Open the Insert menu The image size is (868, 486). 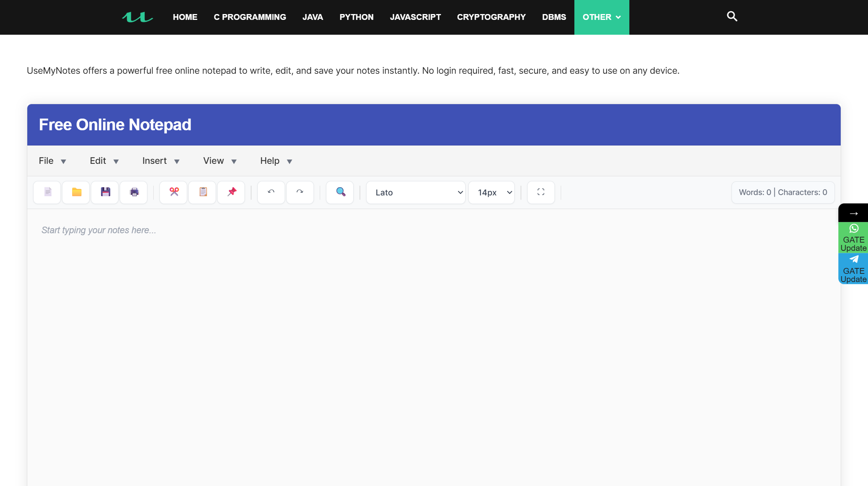pyautogui.click(x=161, y=161)
